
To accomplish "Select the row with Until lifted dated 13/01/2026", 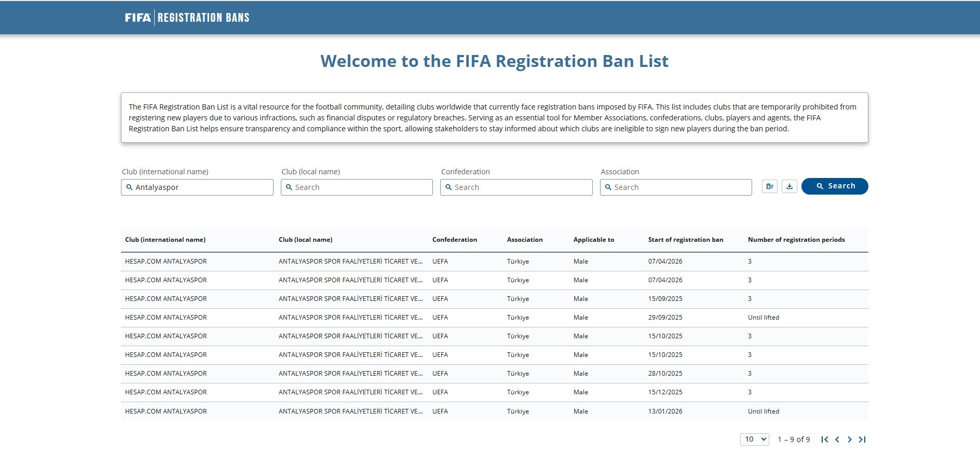I will (x=415, y=411).
